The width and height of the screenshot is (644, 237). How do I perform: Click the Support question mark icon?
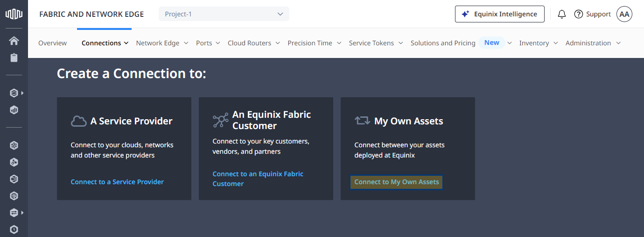coord(579,14)
